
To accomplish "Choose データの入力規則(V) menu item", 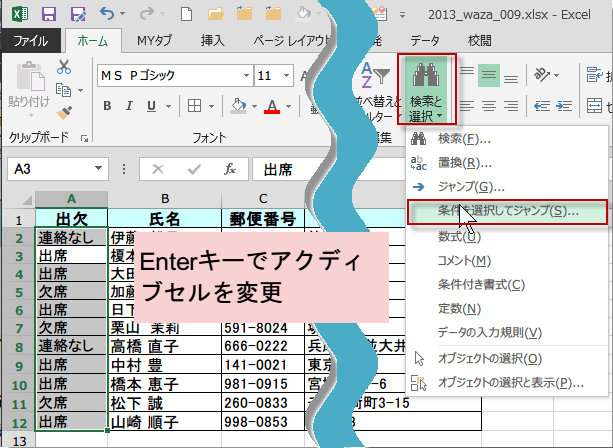I will pos(507,333).
